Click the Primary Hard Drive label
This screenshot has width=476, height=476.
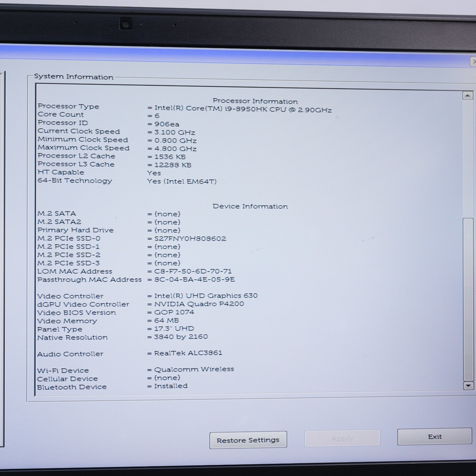tap(75, 230)
